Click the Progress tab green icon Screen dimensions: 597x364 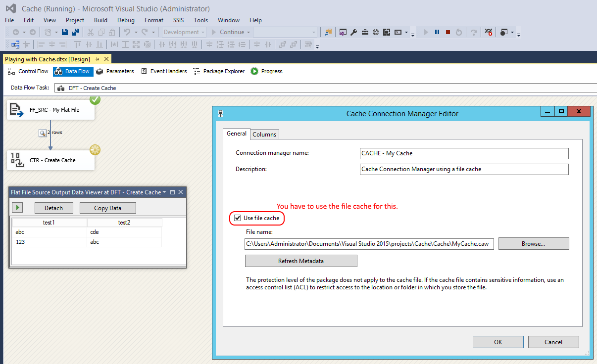click(x=254, y=71)
